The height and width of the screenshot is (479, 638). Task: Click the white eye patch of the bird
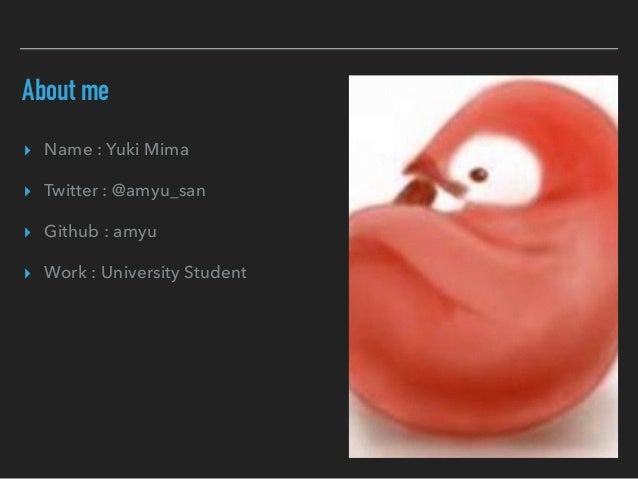point(494,171)
